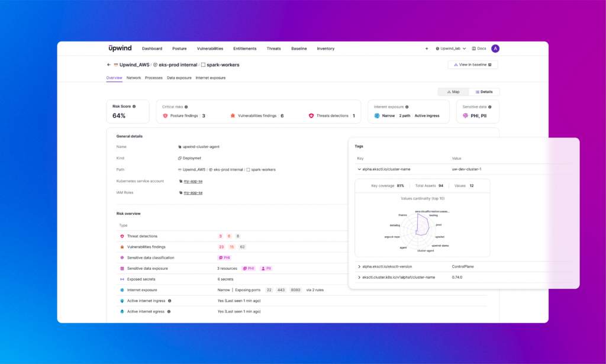Click the Exposed secrets row icon

122,279
